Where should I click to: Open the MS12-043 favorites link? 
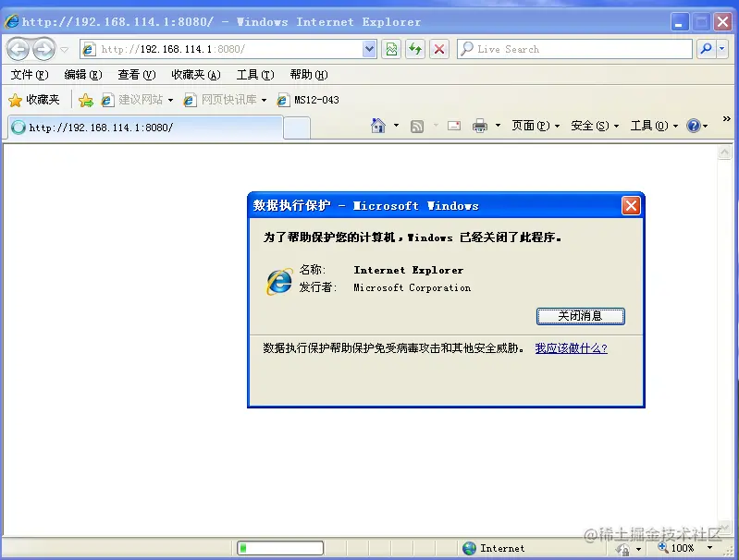308,100
